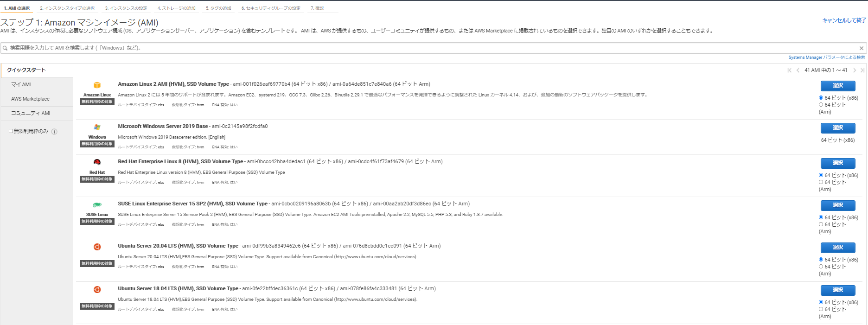Select 64-bit (Arm) for SUSE Linux Enterprise Server

click(x=821, y=224)
